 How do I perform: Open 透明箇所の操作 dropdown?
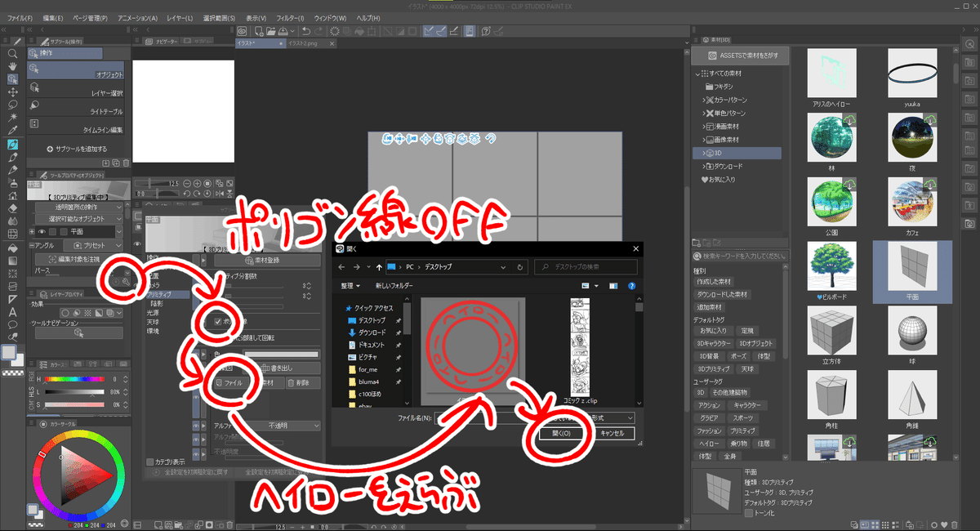[x=79, y=207]
